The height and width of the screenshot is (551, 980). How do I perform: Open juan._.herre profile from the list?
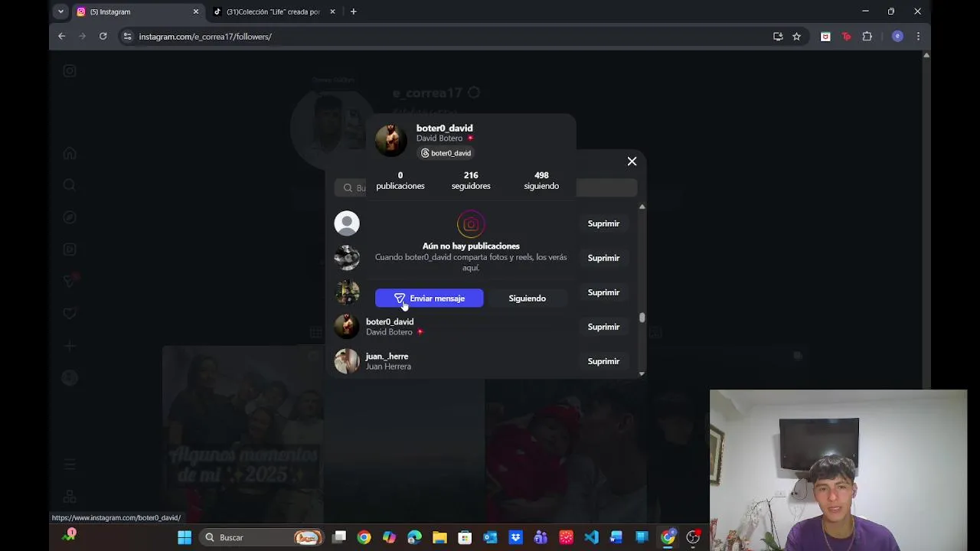(x=387, y=356)
